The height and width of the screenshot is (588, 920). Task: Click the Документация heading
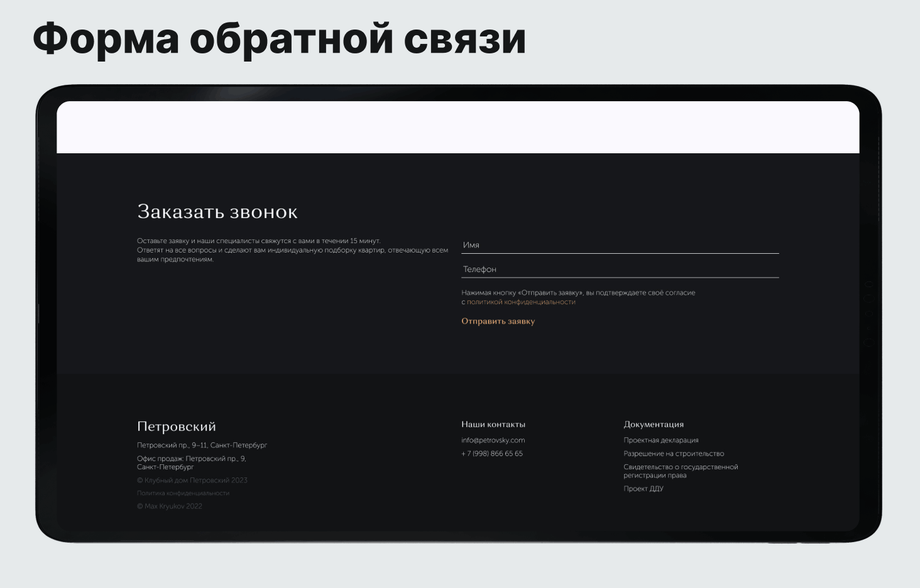point(654,425)
